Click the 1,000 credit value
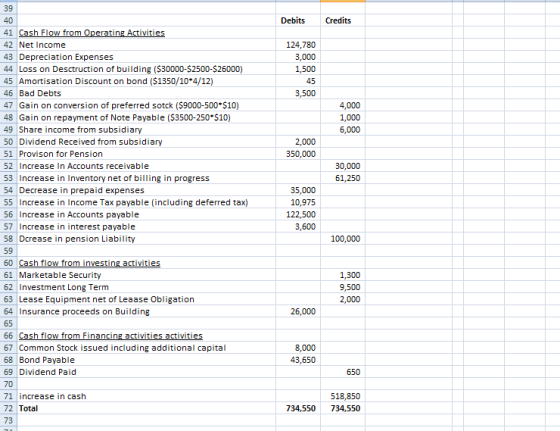560x431 pixels. [350, 118]
